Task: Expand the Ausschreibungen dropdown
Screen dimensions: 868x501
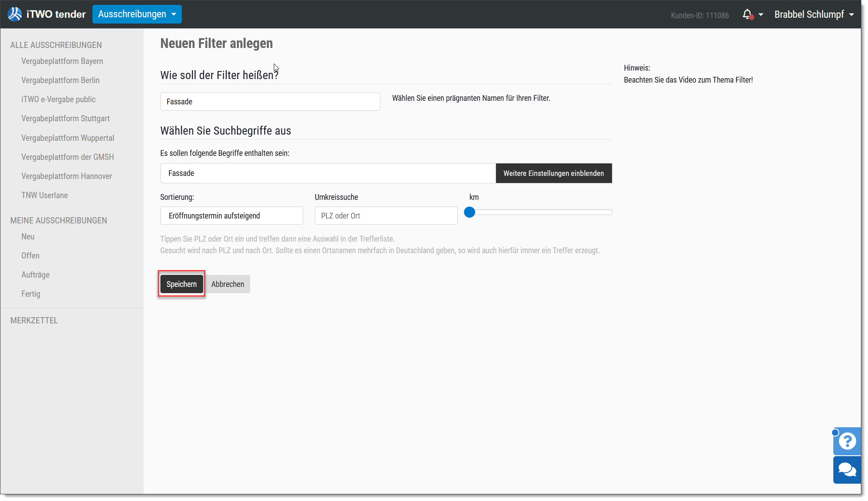Action: tap(137, 14)
